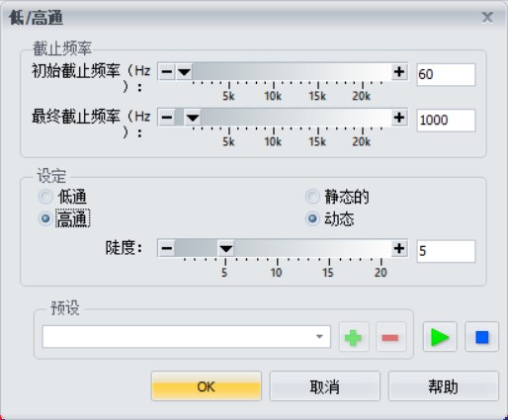Click the initial cutoff frequency slider thumb
Screen dimensions: 508x420
point(184,71)
